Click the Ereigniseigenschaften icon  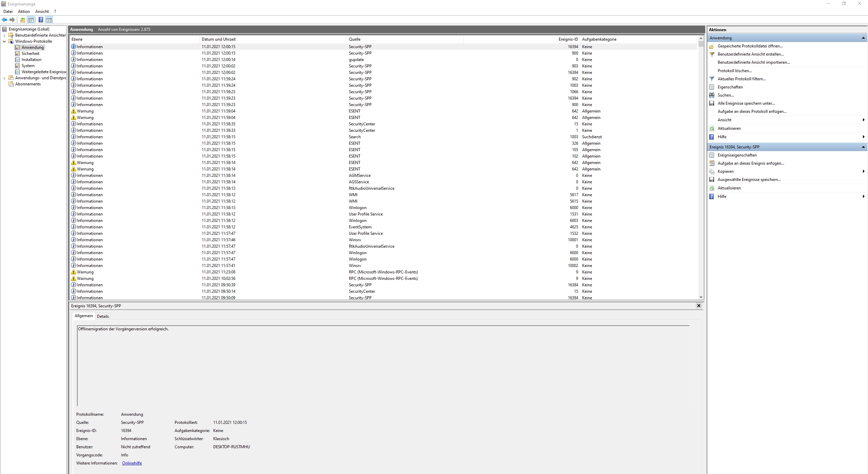(712, 155)
